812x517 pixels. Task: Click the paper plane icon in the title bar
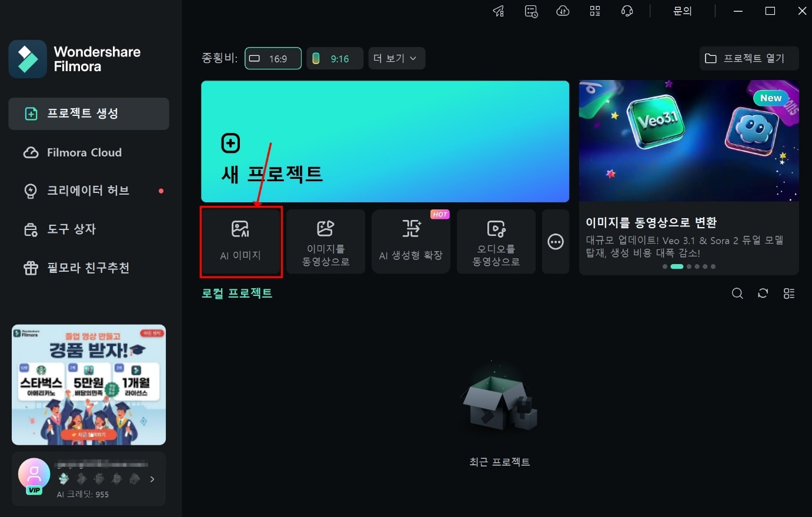point(499,11)
